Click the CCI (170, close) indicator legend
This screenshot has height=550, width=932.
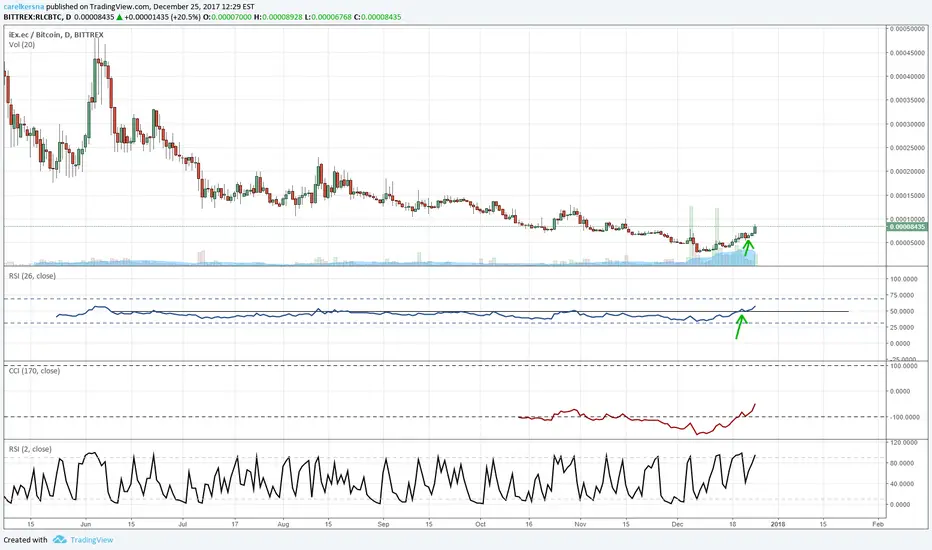[x=34, y=370]
